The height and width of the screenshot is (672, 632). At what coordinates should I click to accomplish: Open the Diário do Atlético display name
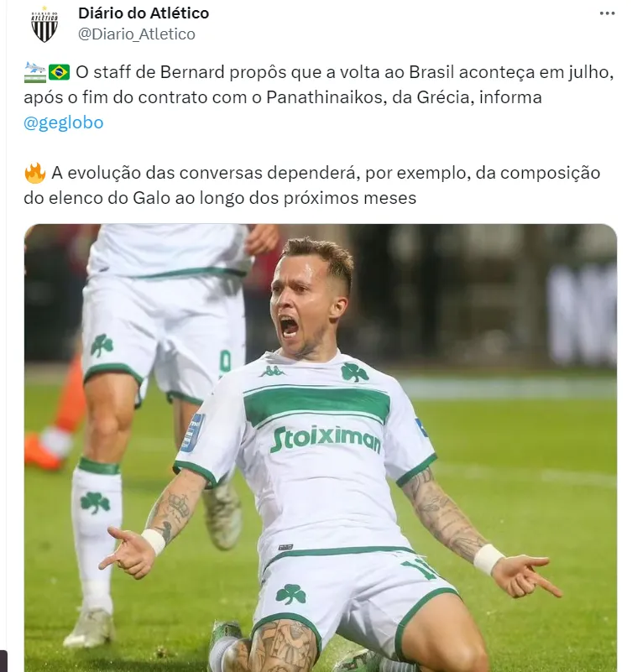[x=144, y=13]
